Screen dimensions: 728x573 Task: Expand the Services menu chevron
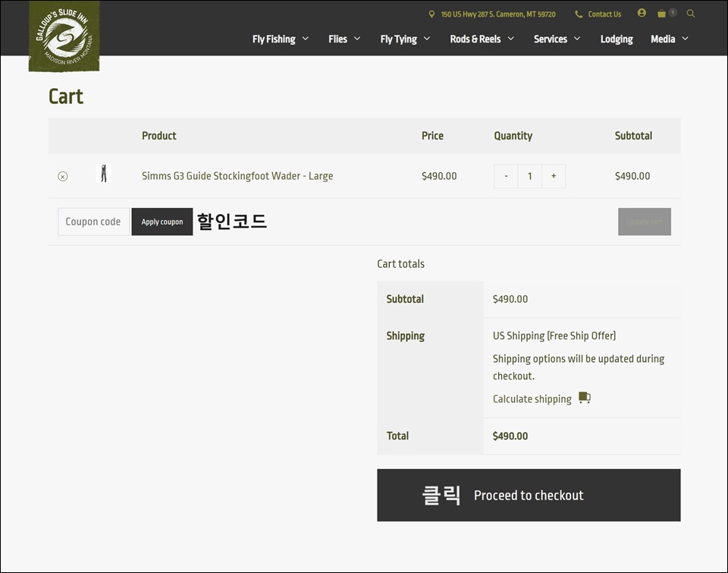[577, 39]
